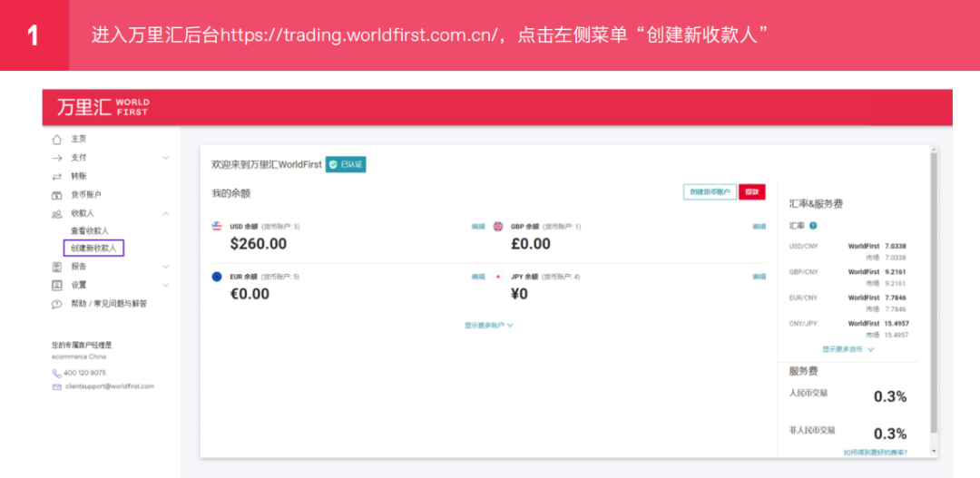
Task: Click the transfer arrows icon beside 转账
Action: click(57, 176)
